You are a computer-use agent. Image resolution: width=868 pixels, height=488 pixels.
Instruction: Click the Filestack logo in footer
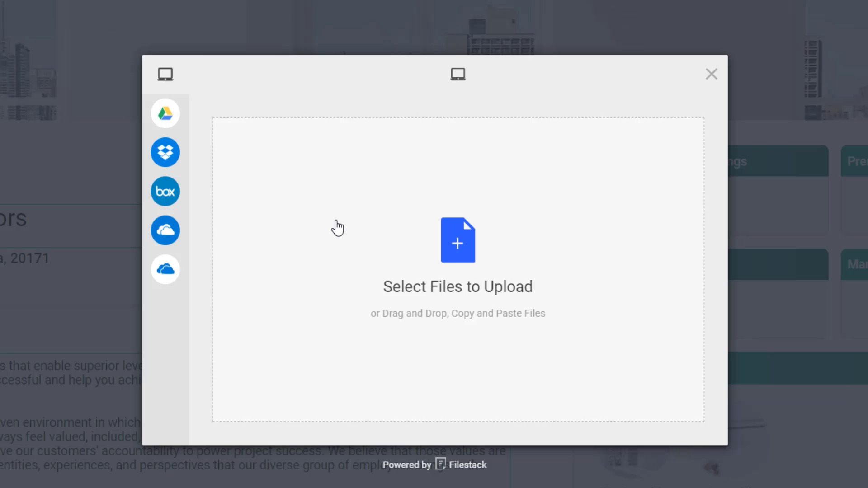click(441, 464)
